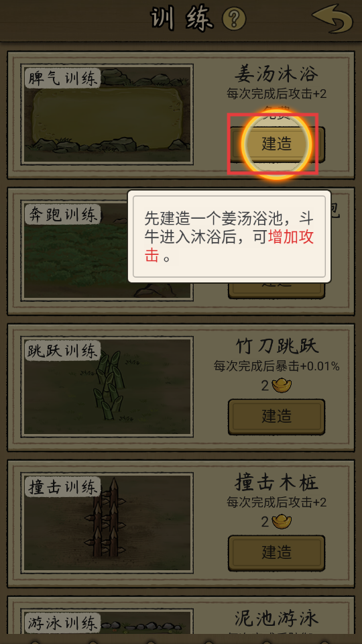The width and height of the screenshot is (362, 644).
Task: Tap the 脾气训练 label tag
Action: [x=63, y=78]
